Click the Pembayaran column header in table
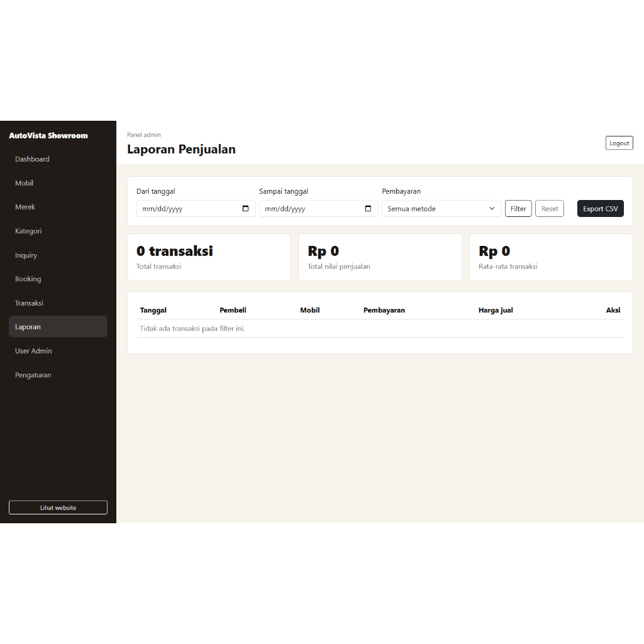 point(384,310)
